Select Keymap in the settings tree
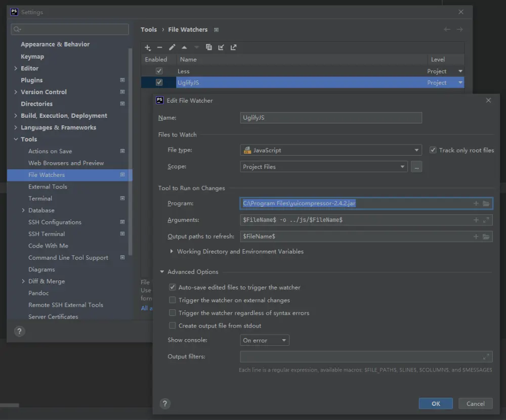The height and width of the screenshot is (420, 506). [x=32, y=57]
